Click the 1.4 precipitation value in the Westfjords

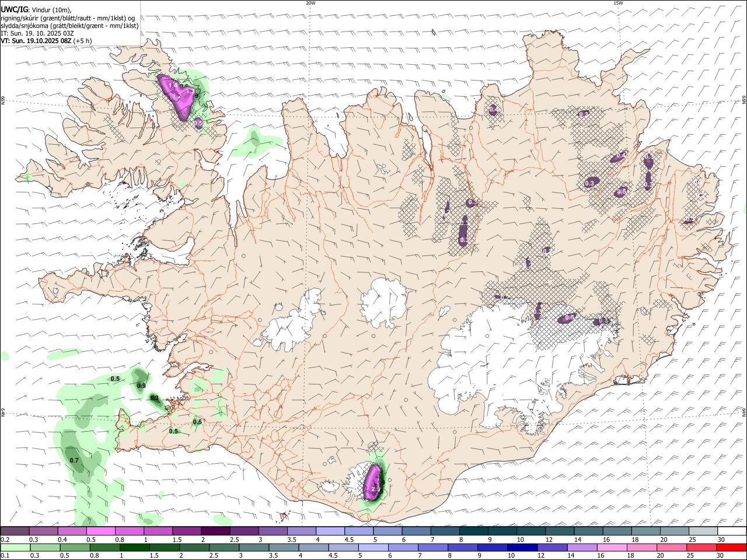click(172, 86)
